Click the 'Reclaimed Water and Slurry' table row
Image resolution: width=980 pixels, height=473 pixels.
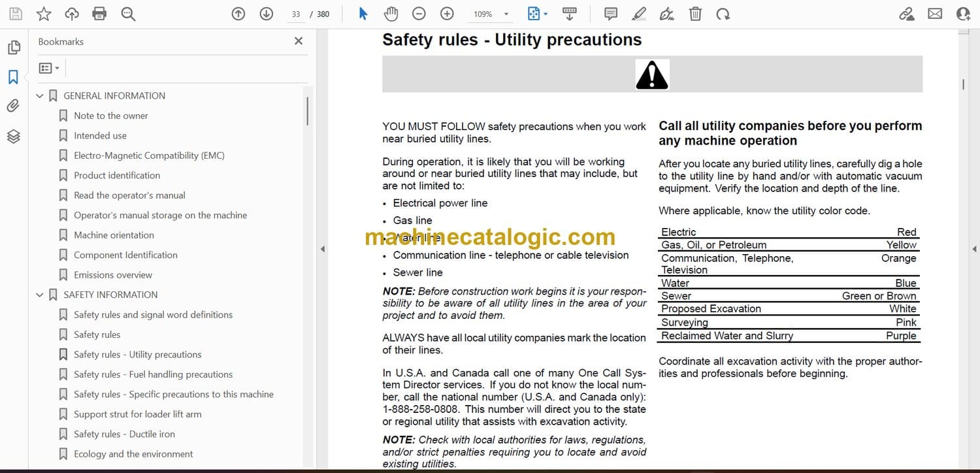pos(789,336)
